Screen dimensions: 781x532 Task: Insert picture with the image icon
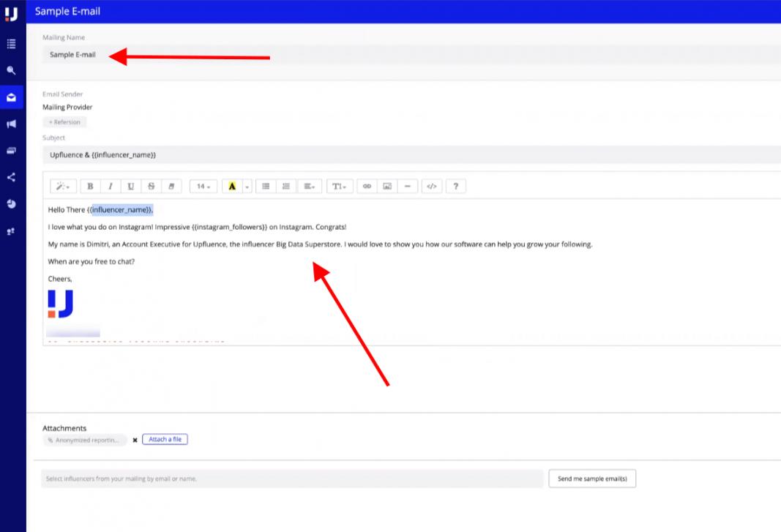[x=387, y=187]
